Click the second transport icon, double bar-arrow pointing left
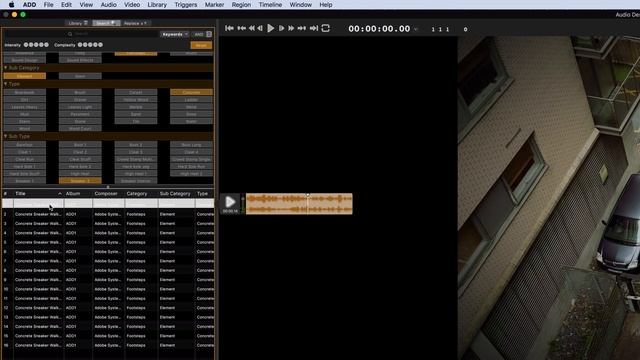This screenshot has height=360, width=640. 242,28
